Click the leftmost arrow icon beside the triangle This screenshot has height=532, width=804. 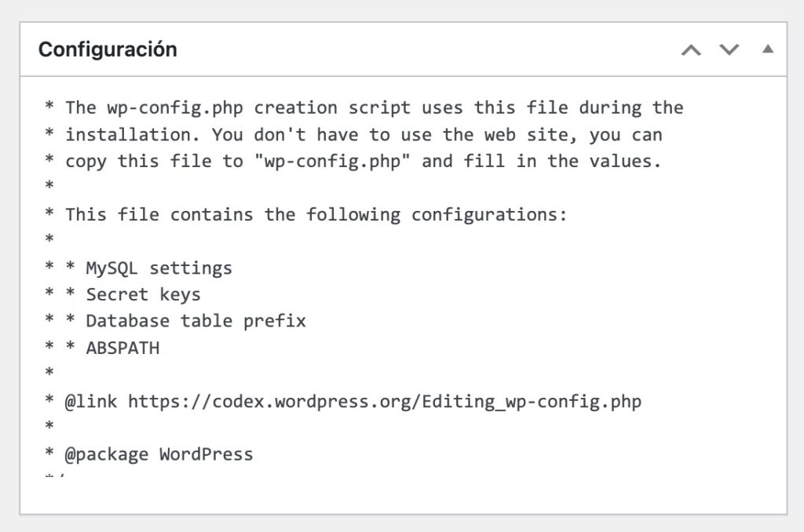tap(691, 49)
